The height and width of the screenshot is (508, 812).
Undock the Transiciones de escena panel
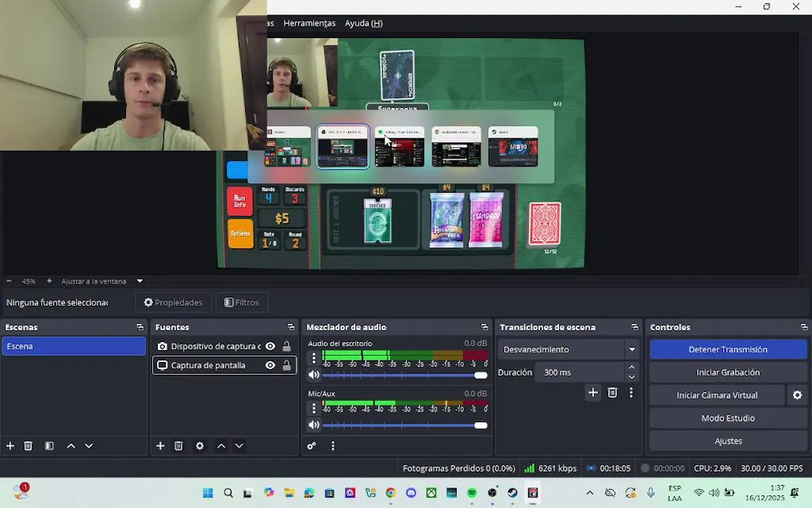635,327
